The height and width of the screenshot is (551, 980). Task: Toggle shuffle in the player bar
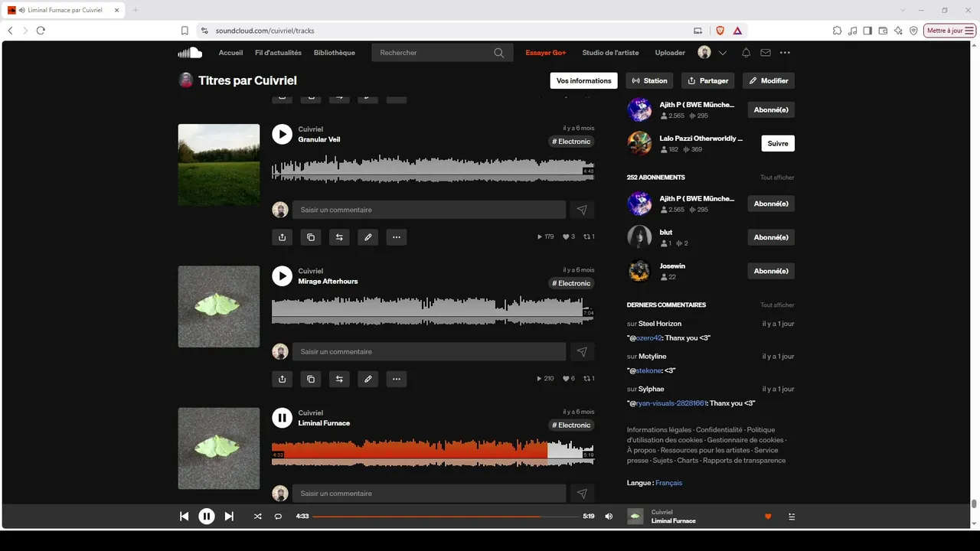(x=258, y=517)
